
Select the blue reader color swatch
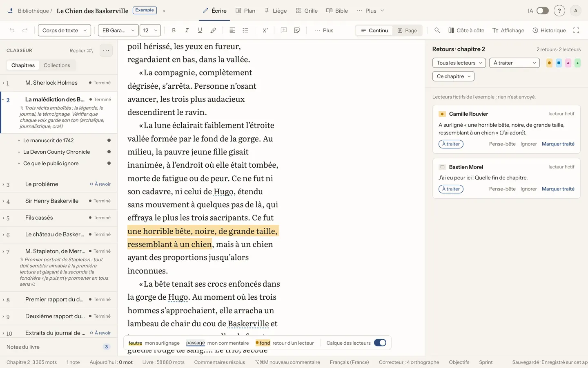click(559, 63)
